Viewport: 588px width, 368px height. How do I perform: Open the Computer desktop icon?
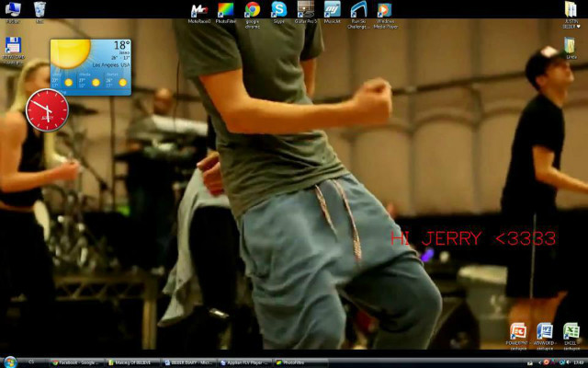[x=13, y=11]
